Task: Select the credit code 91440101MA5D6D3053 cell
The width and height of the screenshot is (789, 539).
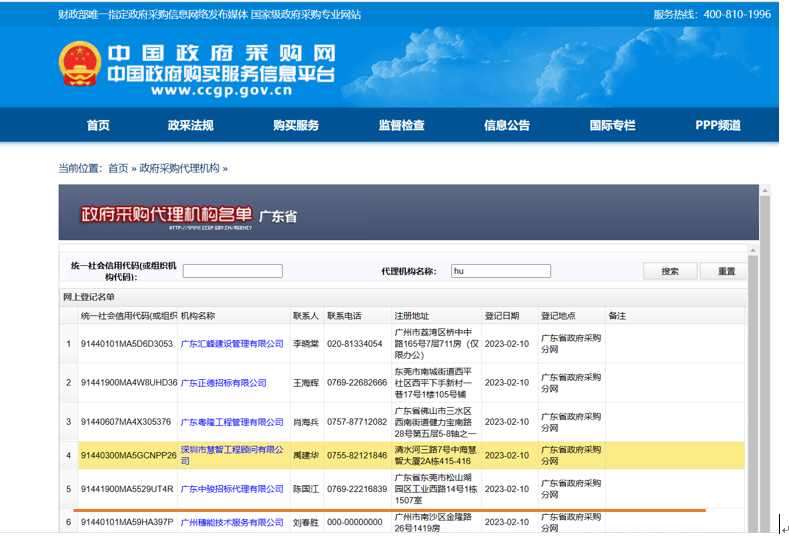Action: (127, 344)
